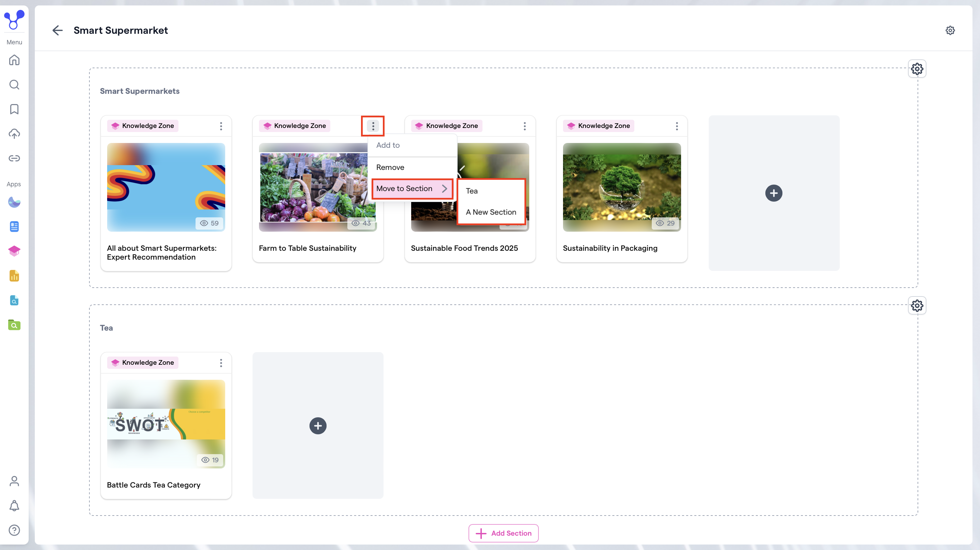980x550 pixels.
Task: Open the green folder-search app icon
Action: click(x=14, y=325)
